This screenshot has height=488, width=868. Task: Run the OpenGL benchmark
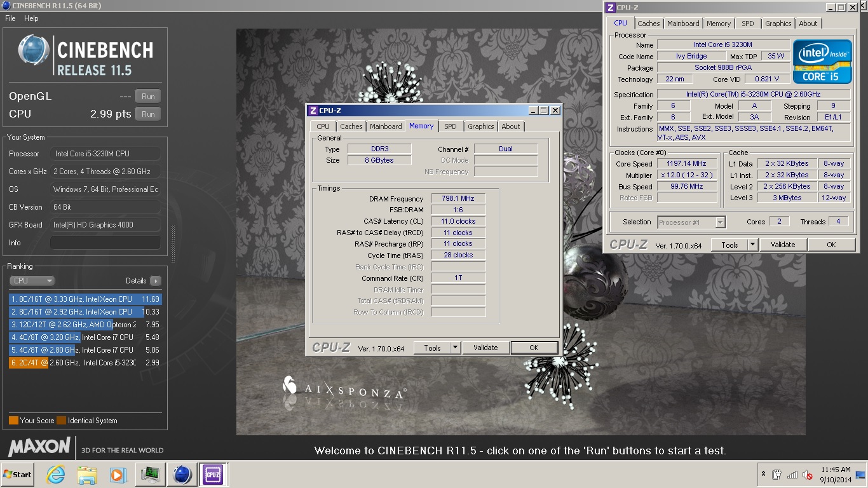coord(147,97)
